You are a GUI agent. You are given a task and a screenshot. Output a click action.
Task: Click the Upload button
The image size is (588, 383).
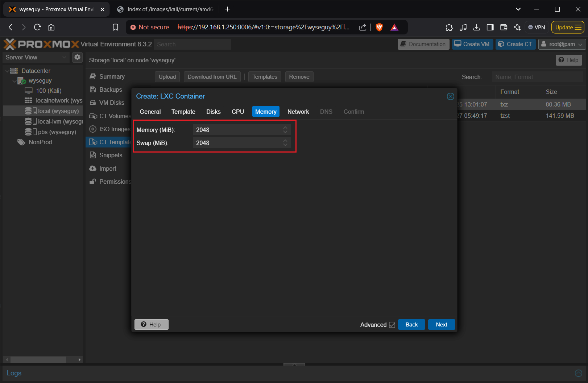(x=167, y=77)
